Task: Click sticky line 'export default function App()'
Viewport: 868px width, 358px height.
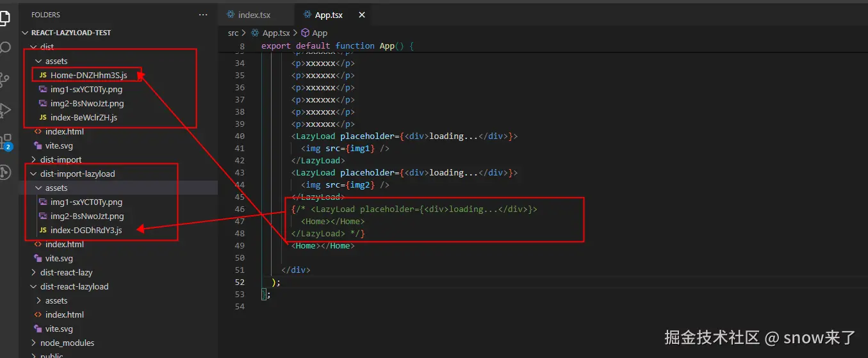Action: (338, 46)
